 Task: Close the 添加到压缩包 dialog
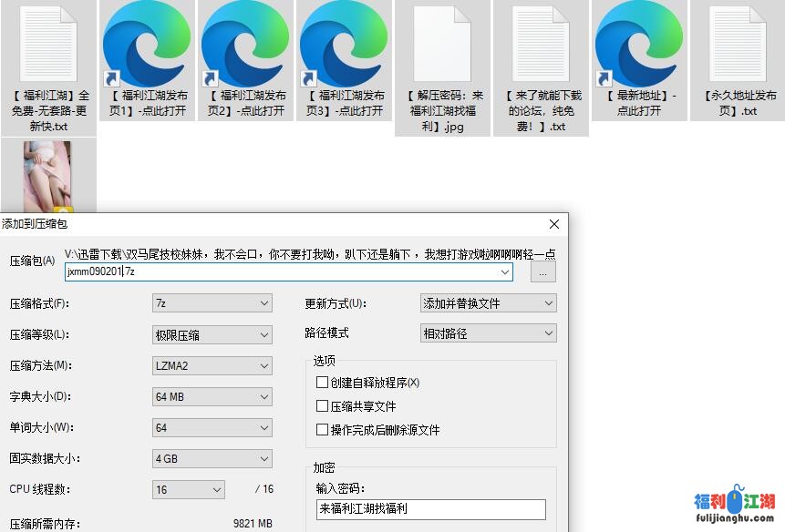(553, 223)
